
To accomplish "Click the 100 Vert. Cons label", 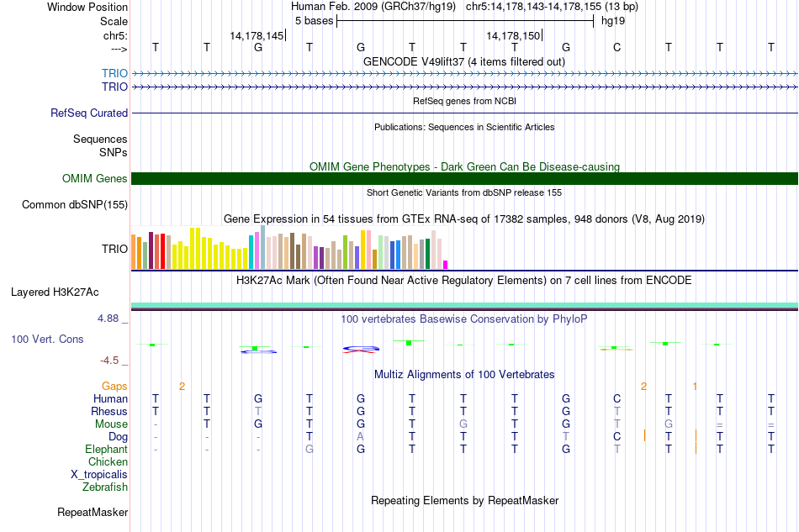I will coord(47,339).
